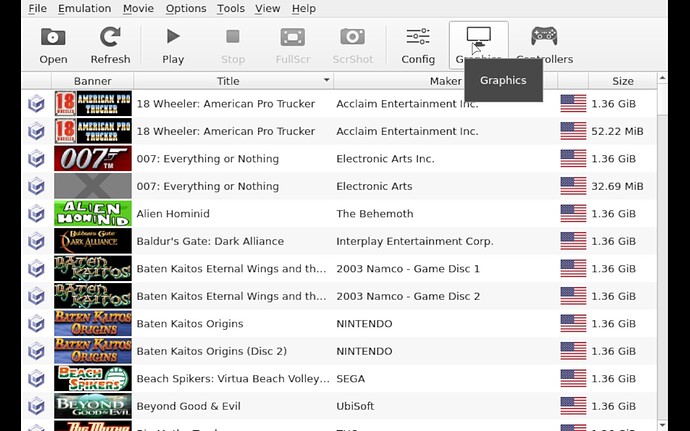Image resolution: width=690 pixels, height=431 pixels.
Task: Open the View menu
Action: [x=267, y=8]
